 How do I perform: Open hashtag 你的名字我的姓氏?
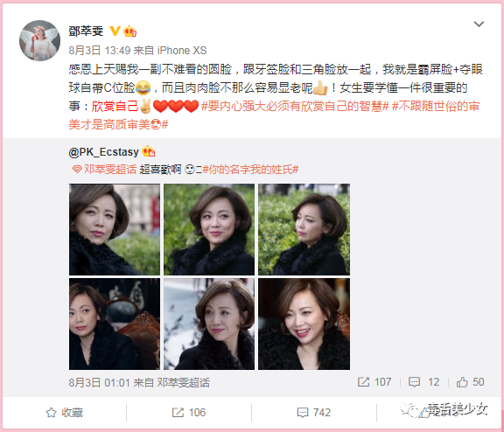250,170
